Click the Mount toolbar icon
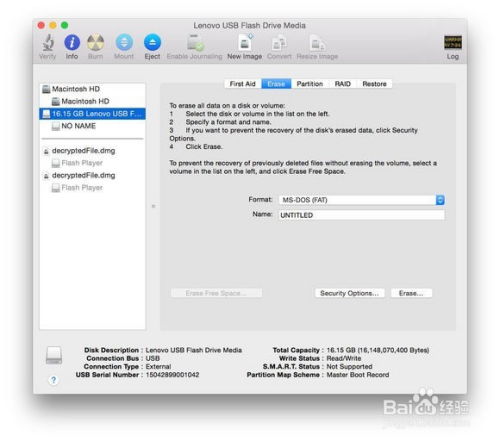The image size is (500, 441). (x=124, y=43)
